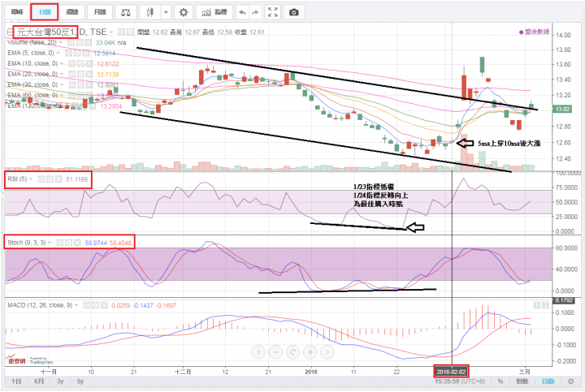Expand symbol title dropdown next to TSE

pyautogui.click(x=110, y=32)
